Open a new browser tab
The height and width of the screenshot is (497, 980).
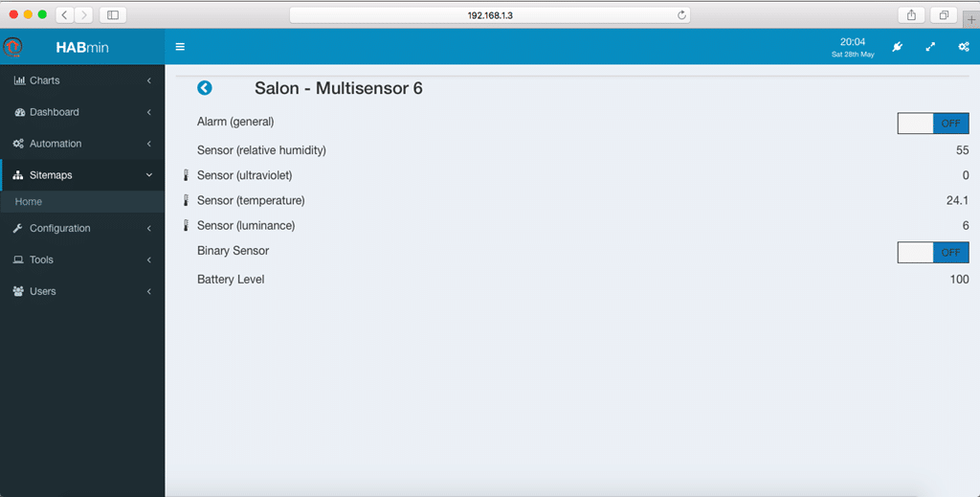[971, 19]
